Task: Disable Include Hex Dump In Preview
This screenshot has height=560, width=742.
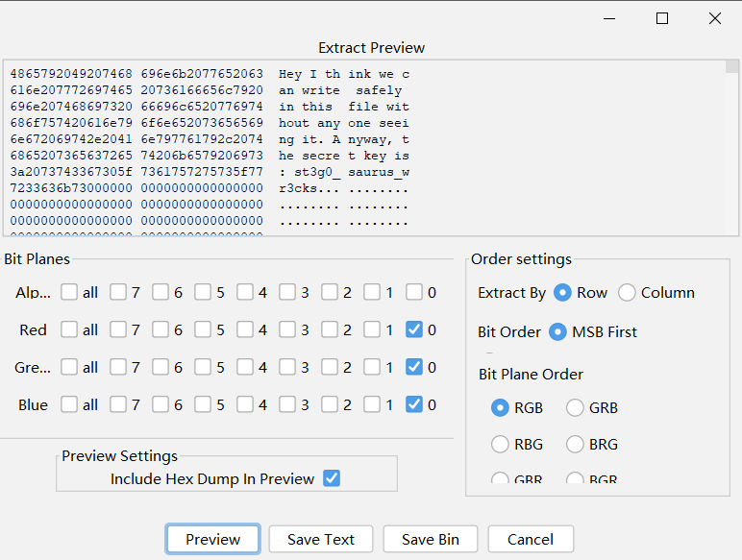Action: click(332, 478)
